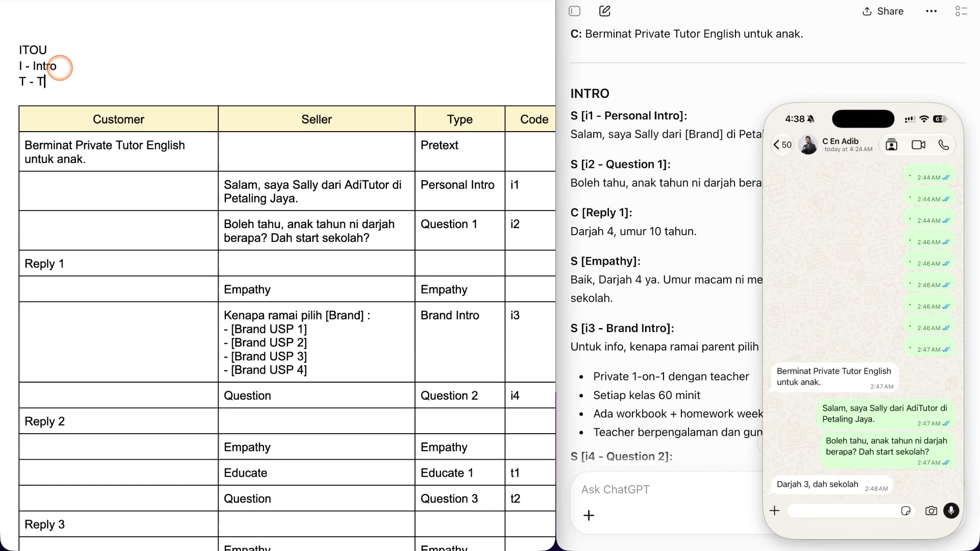The image size is (980, 551).
Task: Select the 'Salam, saya Sally dari AdiTutor' bubble
Action: click(x=886, y=415)
